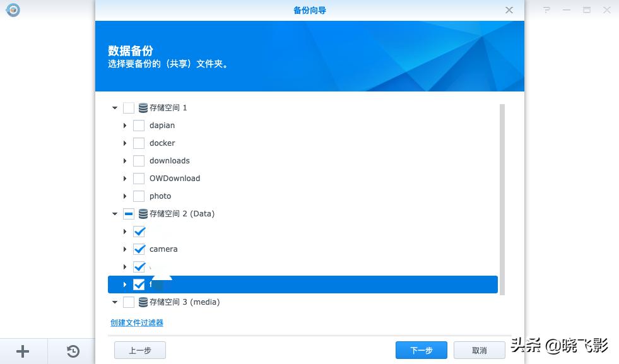Click the volume icon for 存储空间 3 (media)
The image size is (619, 364).
[144, 302]
